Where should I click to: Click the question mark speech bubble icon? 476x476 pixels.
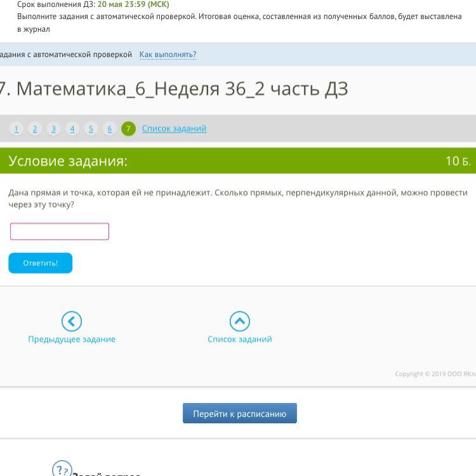(61, 470)
